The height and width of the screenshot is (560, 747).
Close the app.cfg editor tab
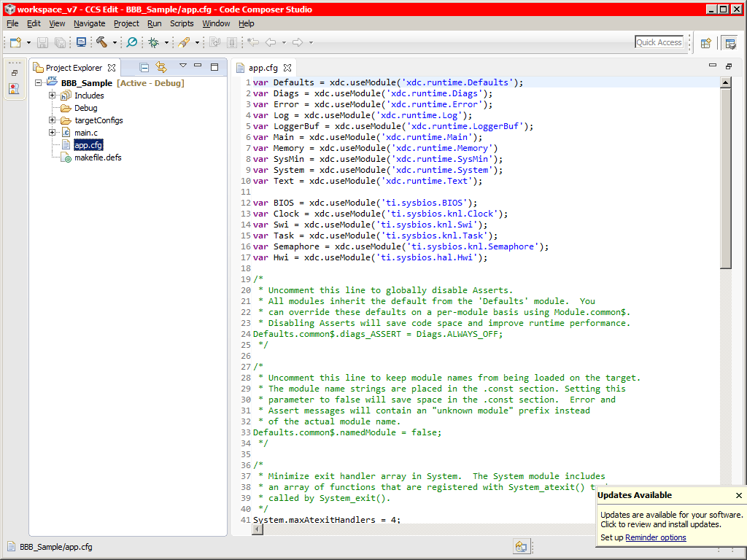pyautogui.click(x=287, y=68)
